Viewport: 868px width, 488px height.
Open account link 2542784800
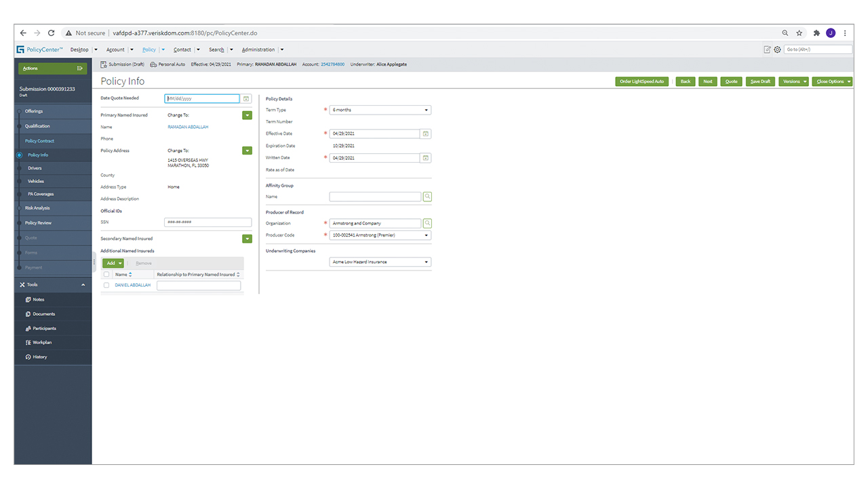[x=332, y=64]
